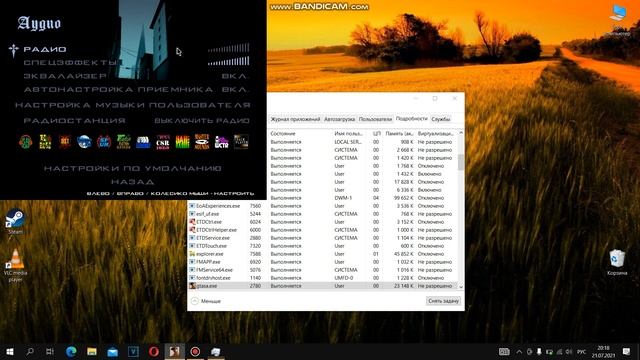Click the process list scrollbar thumb

461,162
